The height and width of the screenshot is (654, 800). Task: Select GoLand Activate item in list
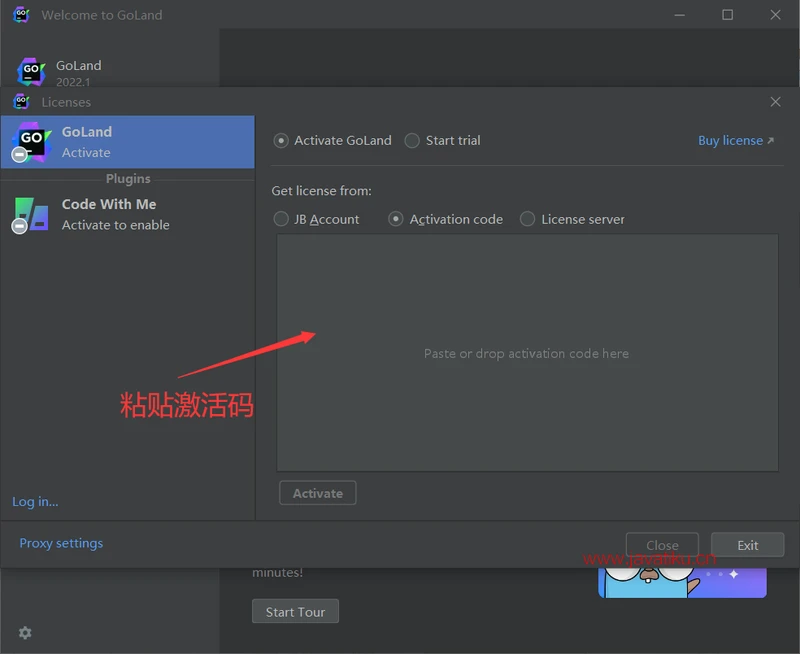[x=127, y=142]
